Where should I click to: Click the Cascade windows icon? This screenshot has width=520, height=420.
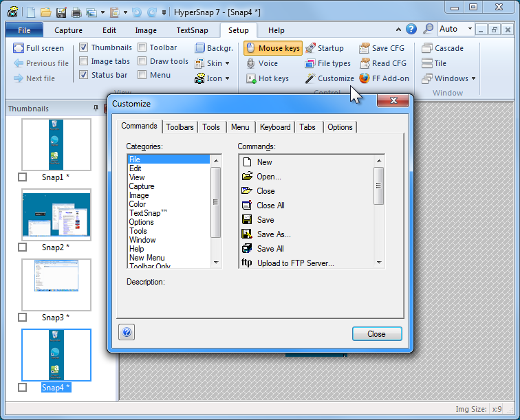click(x=427, y=48)
